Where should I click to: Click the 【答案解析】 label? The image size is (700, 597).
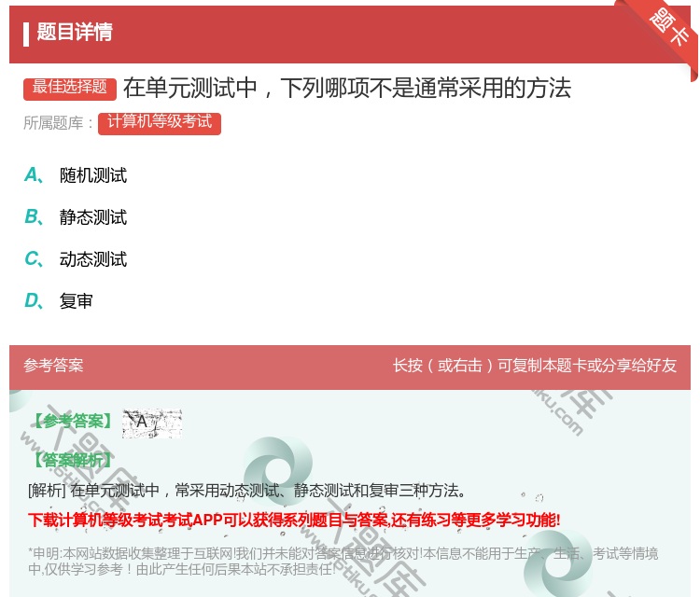tap(73, 460)
